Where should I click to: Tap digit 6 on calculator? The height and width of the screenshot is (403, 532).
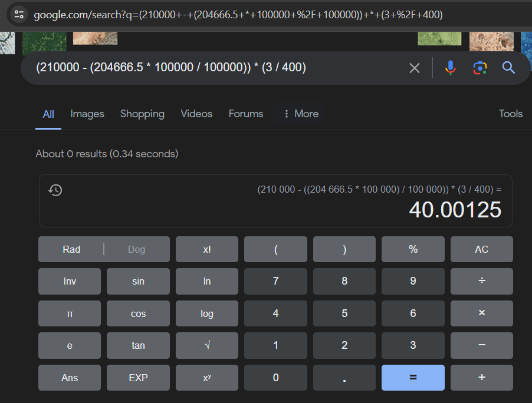coord(413,313)
